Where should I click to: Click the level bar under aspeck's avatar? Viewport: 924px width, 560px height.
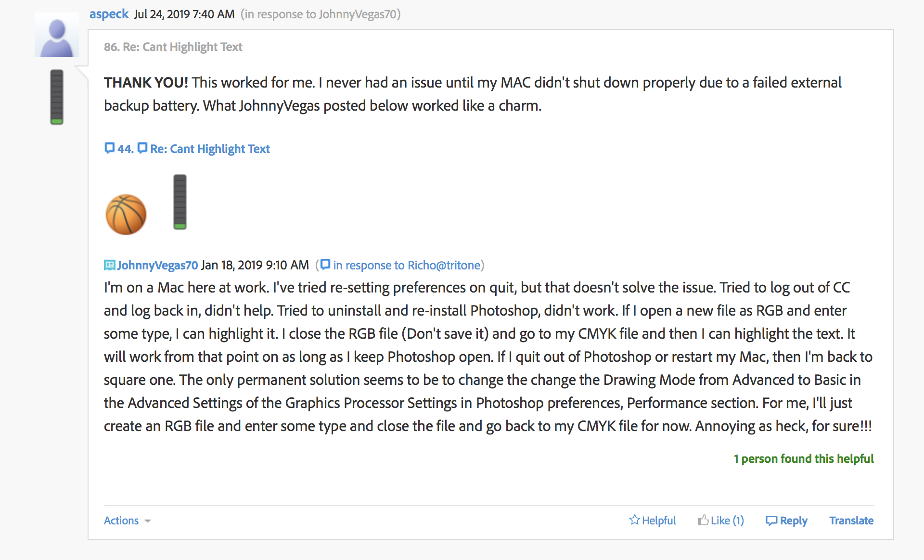coord(57,97)
